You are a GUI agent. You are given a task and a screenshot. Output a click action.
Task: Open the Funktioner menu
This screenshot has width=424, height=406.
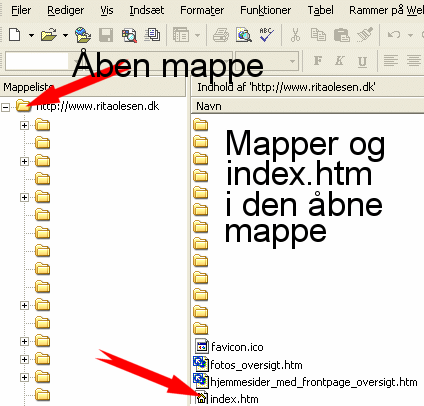(266, 10)
